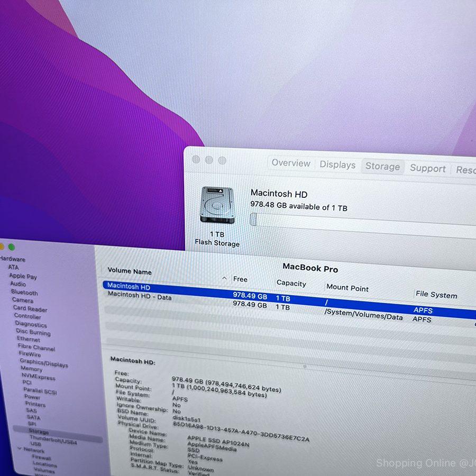Click the Mount Point column header
Viewport: 476px width, 476px height.
[x=347, y=288]
